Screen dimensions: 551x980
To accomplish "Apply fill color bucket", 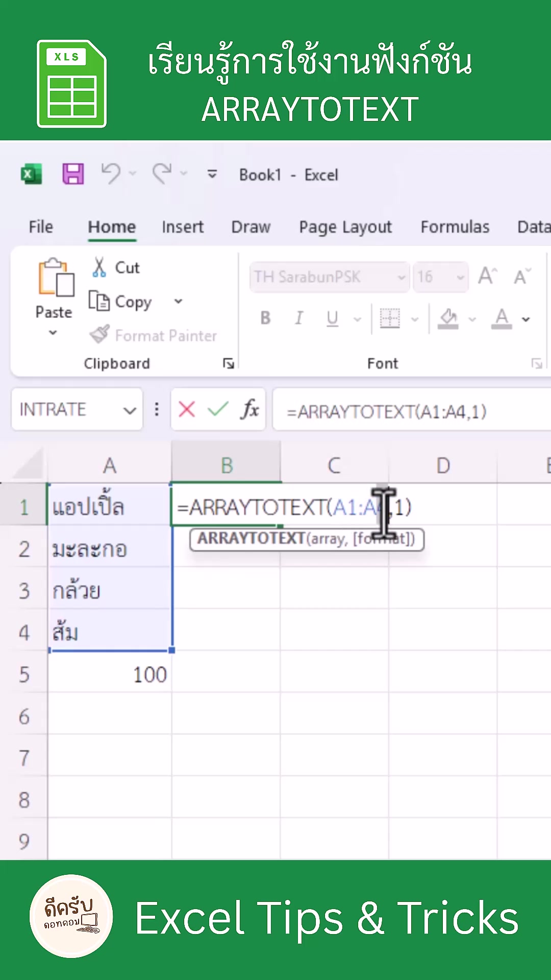I will click(448, 318).
